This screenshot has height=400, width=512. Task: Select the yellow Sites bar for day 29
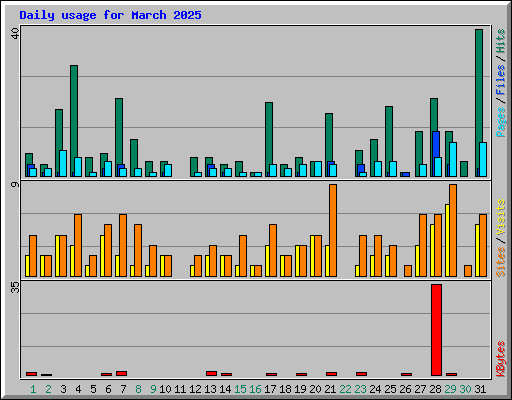447,240
